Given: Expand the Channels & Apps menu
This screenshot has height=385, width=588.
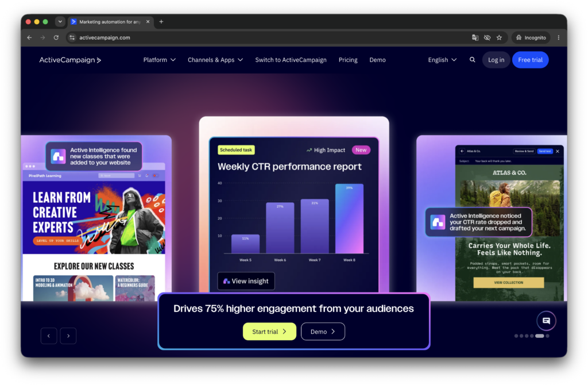Looking at the screenshot, I should 215,60.
